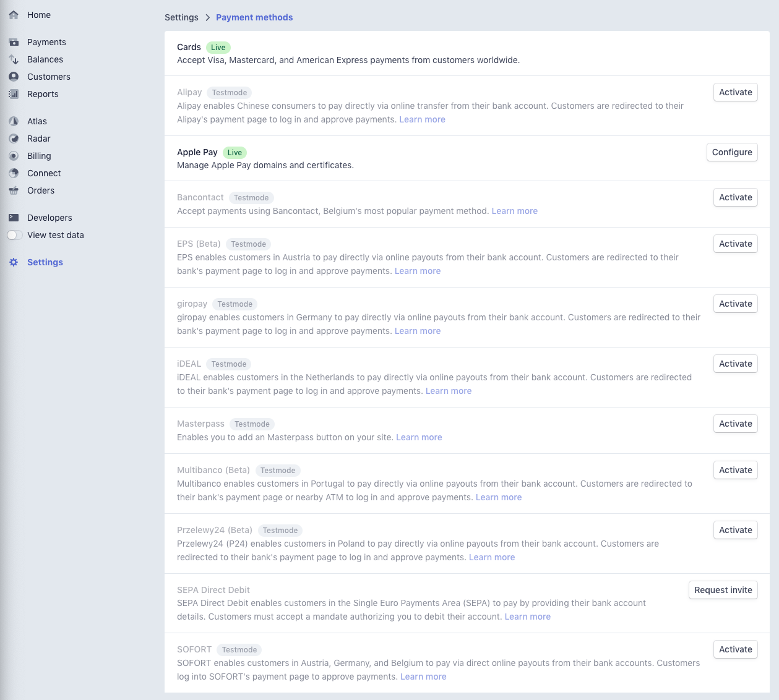Open Customers in the sidebar

coord(49,77)
